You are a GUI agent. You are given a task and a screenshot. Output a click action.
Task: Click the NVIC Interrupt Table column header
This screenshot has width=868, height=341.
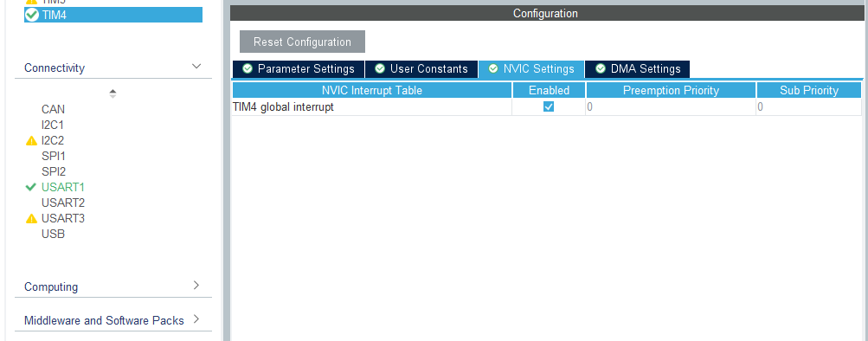(372, 90)
